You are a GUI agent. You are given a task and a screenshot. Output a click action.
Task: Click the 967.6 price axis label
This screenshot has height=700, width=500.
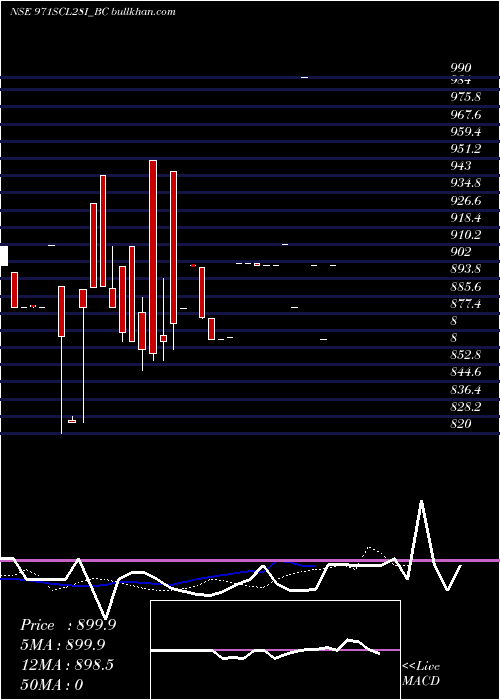[465, 115]
